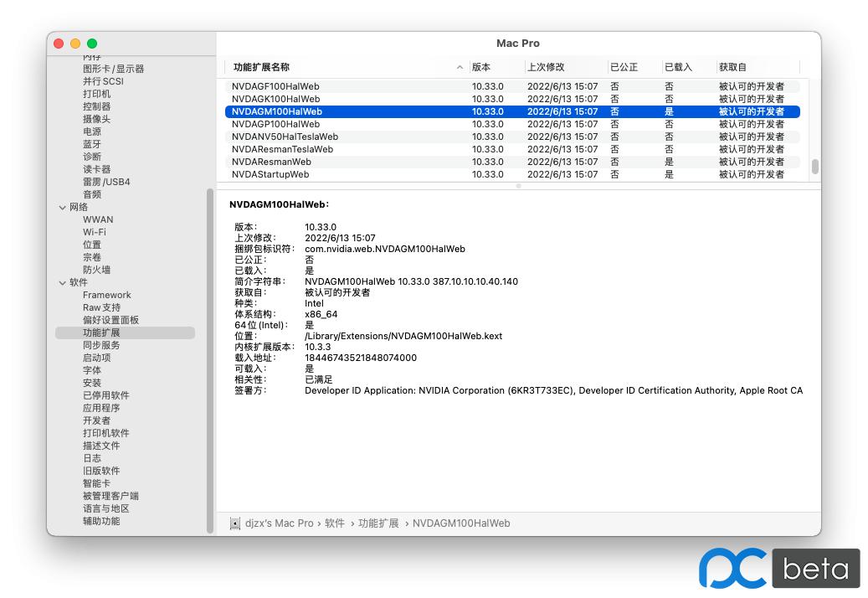The width and height of the screenshot is (868, 598).
Task: Click the sort arrow in 功能扩展名称 column
Action: [460, 67]
